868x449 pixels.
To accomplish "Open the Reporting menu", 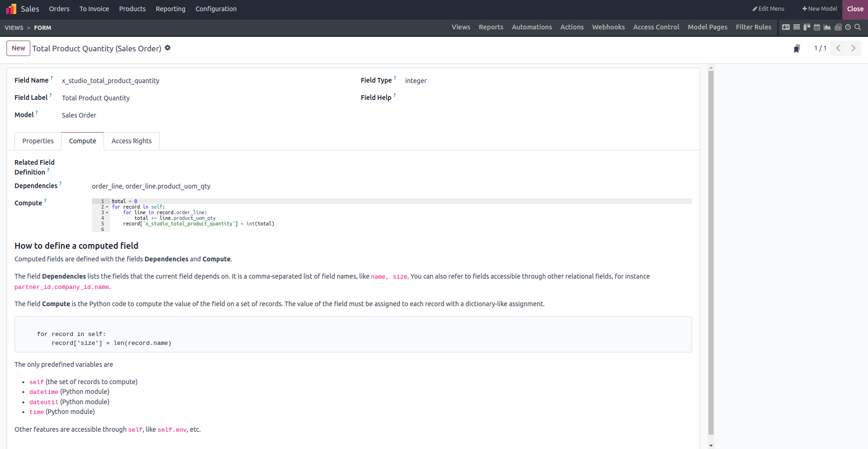I will tap(170, 9).
